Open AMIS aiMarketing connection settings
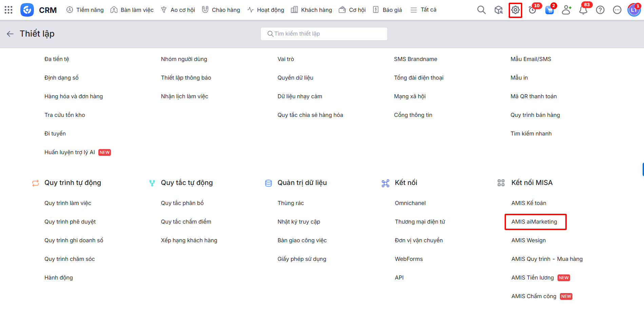This screenshot has height=310, width=644. click(x=534, y=222)
